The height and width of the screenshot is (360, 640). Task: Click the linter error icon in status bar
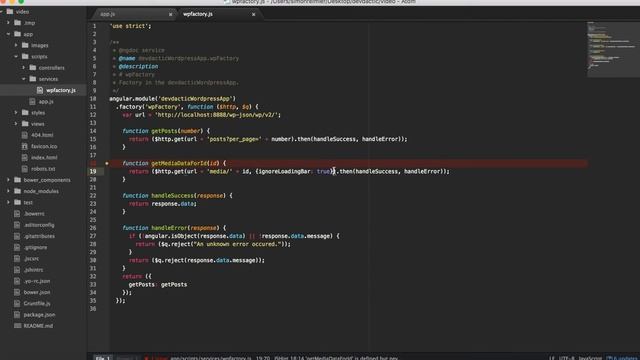click(x=146, y=358)
